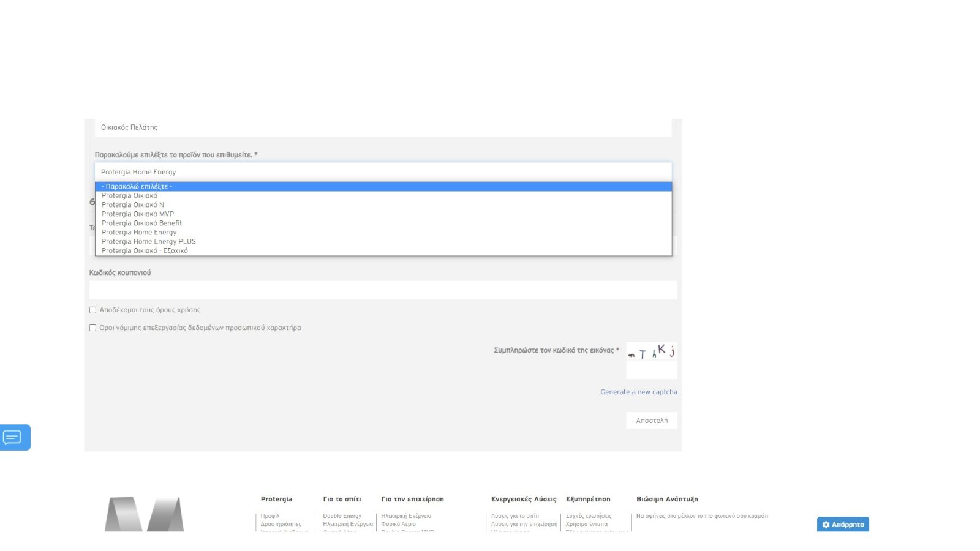Click the Protergia logo in footer

click(x=144, y=514)
